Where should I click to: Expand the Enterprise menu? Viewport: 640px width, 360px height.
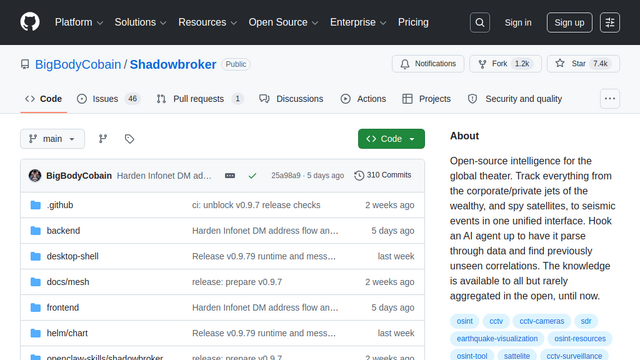(358, 22)
